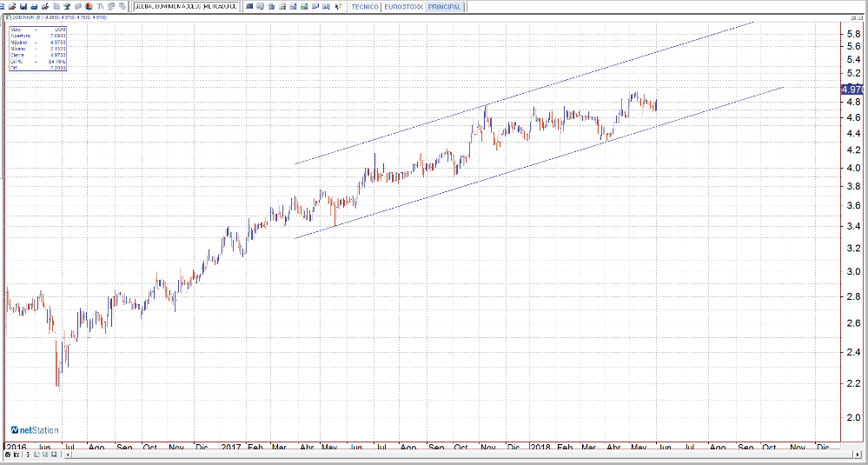Click the last icon in the left toolbar group
The image size is (868, 465).
pyautogui.click(x=120, y=6)
